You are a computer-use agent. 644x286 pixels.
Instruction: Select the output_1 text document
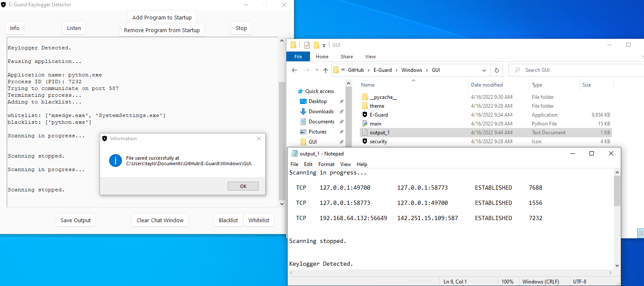tap(486, 133)
